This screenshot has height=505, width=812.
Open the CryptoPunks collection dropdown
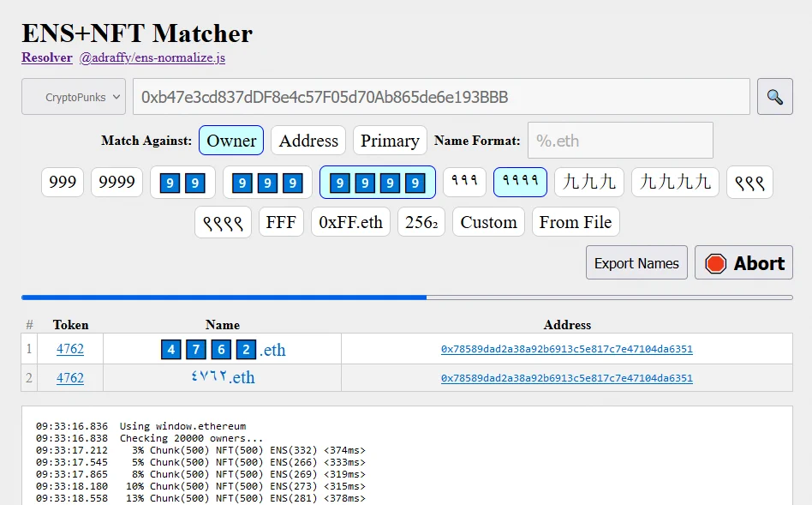point(74,96)
